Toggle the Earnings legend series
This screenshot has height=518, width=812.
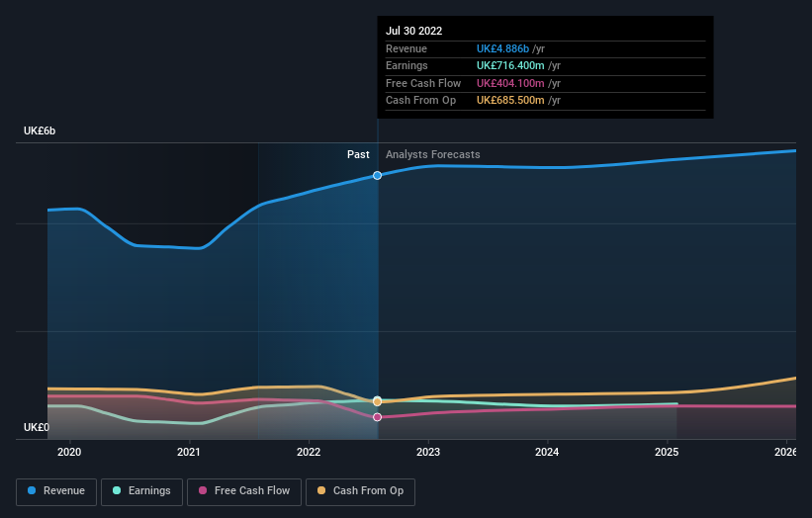click(141, 491)
